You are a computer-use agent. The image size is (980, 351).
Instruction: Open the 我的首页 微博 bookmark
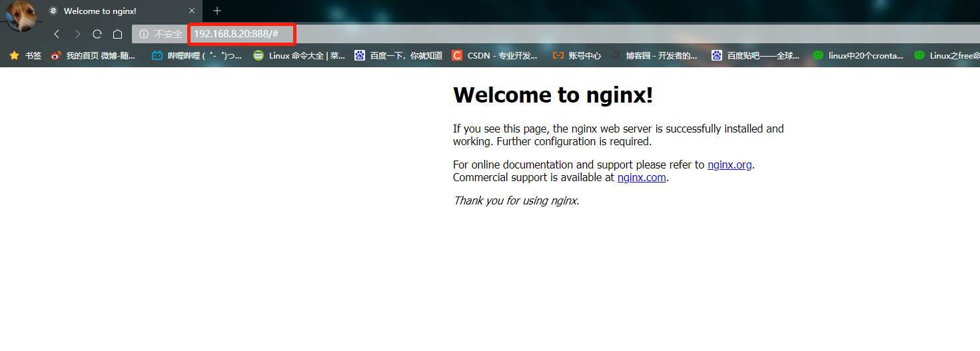pos(93,56)
